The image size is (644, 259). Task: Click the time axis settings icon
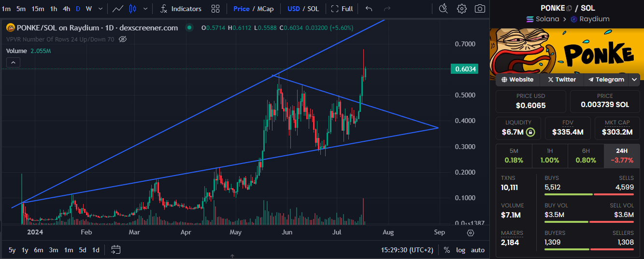[x=471, y=232]
